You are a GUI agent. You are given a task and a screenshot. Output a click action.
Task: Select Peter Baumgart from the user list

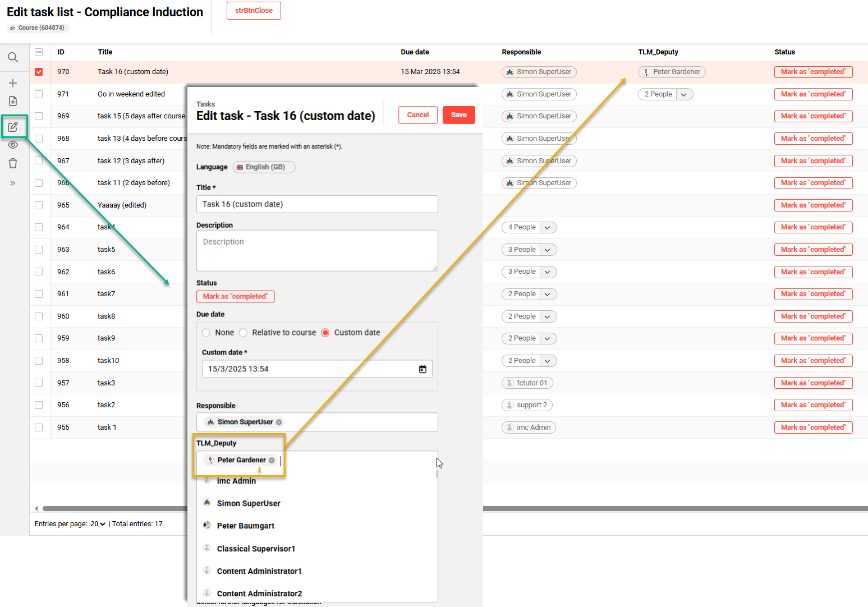246,526
